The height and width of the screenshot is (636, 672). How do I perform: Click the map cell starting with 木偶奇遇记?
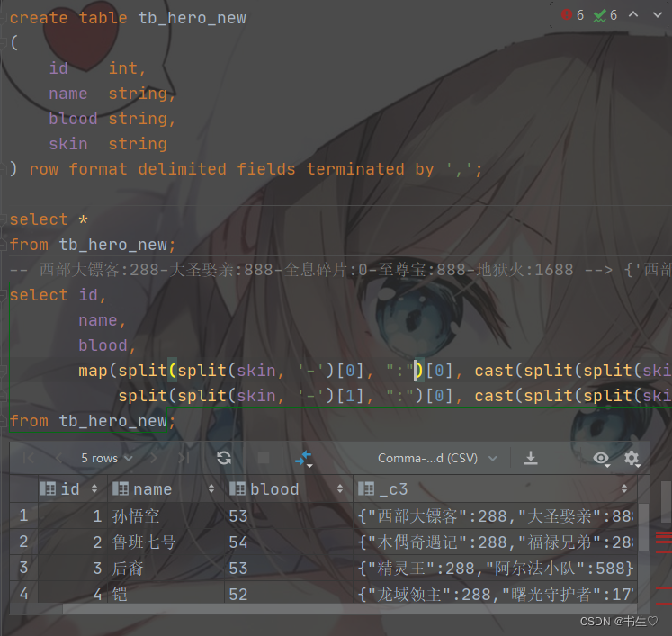495,542
